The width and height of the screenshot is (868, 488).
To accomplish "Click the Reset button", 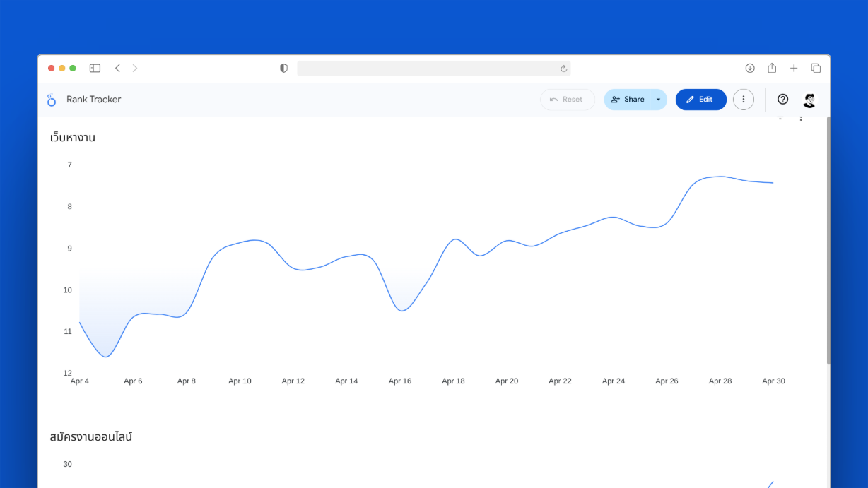I will point(567,100).
